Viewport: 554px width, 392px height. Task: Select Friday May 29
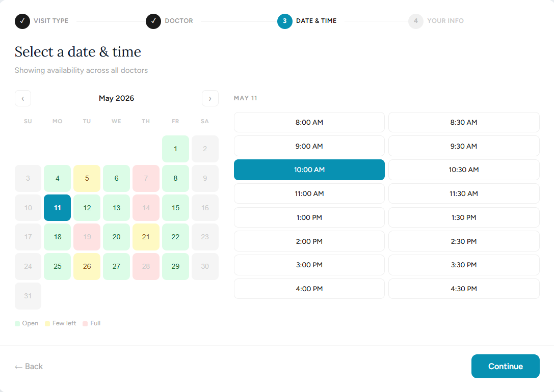175,266
